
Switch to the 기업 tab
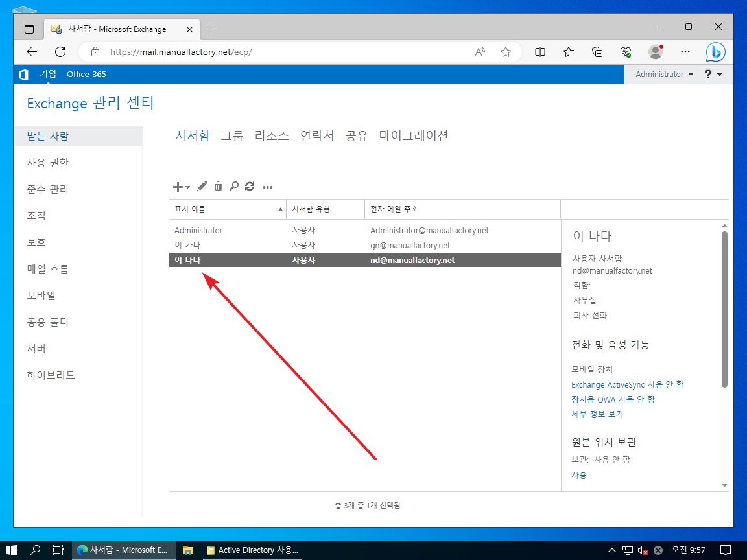pyautogui.click(x=47, y=74)
